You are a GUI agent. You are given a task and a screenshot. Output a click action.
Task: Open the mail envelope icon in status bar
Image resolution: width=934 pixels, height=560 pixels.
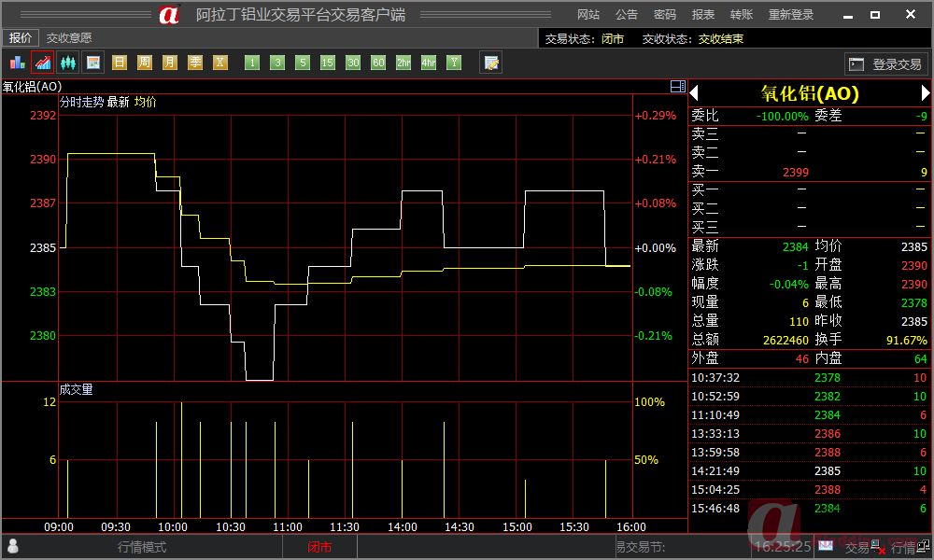tap(826, 544)
